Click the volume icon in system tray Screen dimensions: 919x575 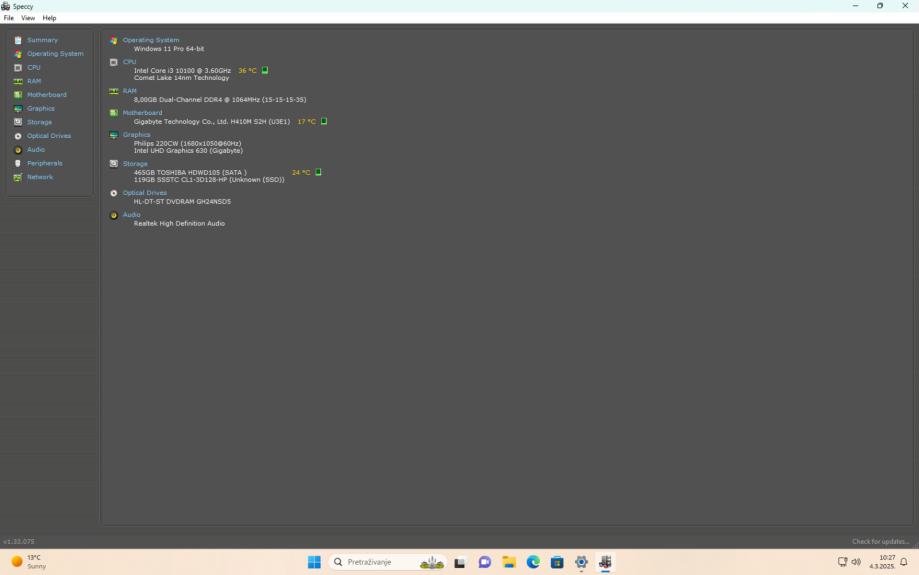click(856, 562)
